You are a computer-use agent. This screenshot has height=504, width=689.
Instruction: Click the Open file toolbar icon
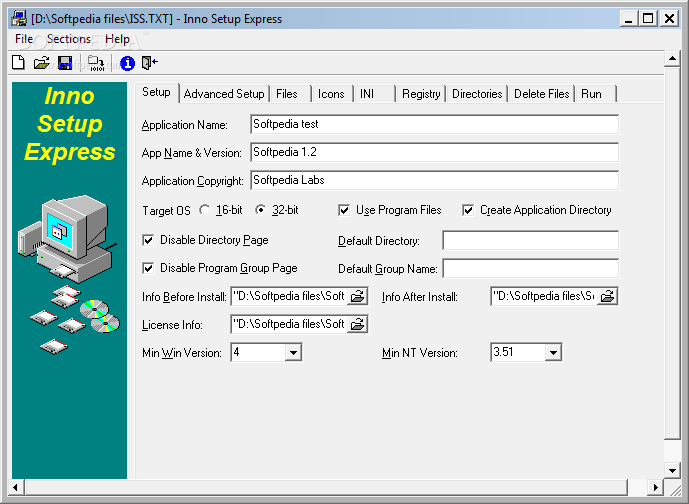[x=42, y=63]
